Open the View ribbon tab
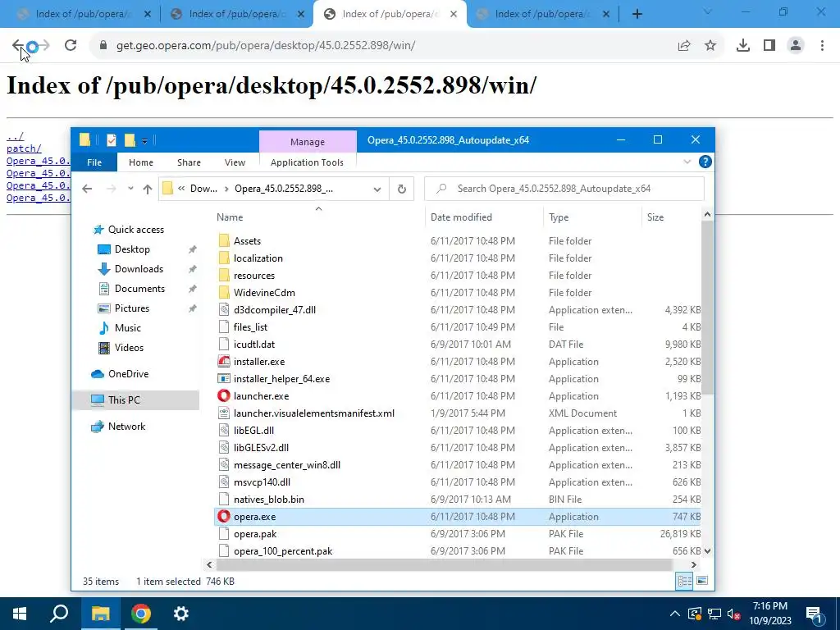This screenshot has width=840, height=630. tap(235, 162)
